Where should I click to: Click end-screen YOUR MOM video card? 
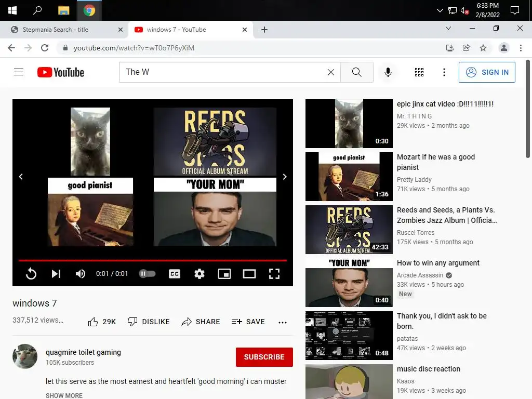(215, 212)
